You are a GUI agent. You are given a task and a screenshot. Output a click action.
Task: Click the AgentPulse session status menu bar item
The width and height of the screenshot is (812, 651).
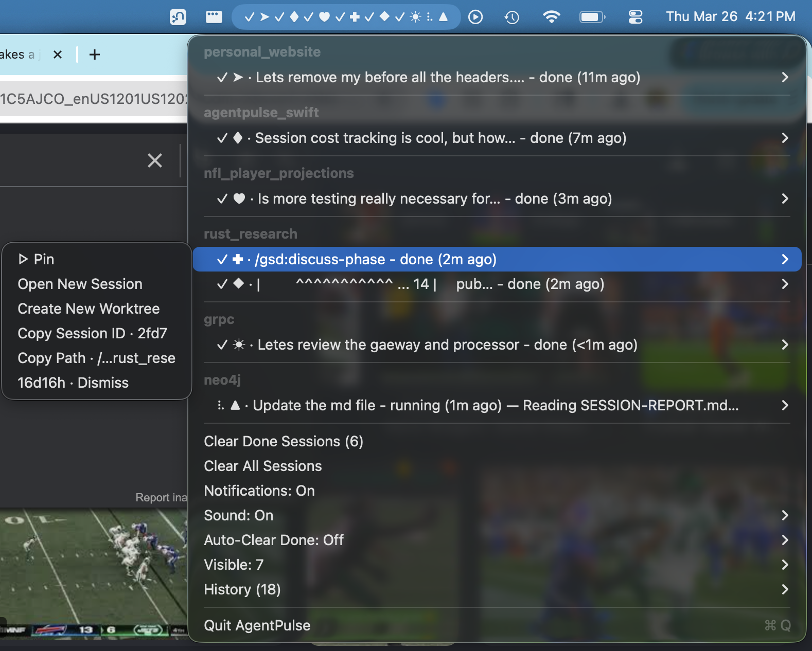point(346,17)
